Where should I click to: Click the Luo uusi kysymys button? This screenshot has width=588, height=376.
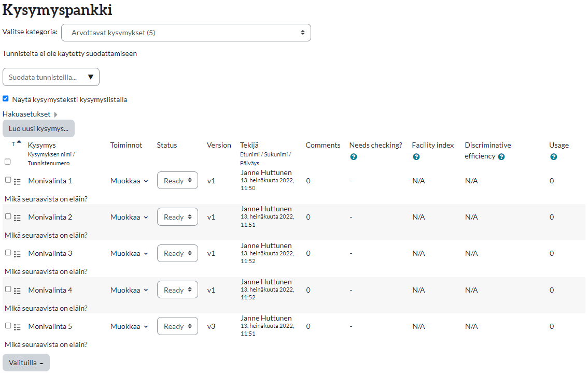[38, 128]
